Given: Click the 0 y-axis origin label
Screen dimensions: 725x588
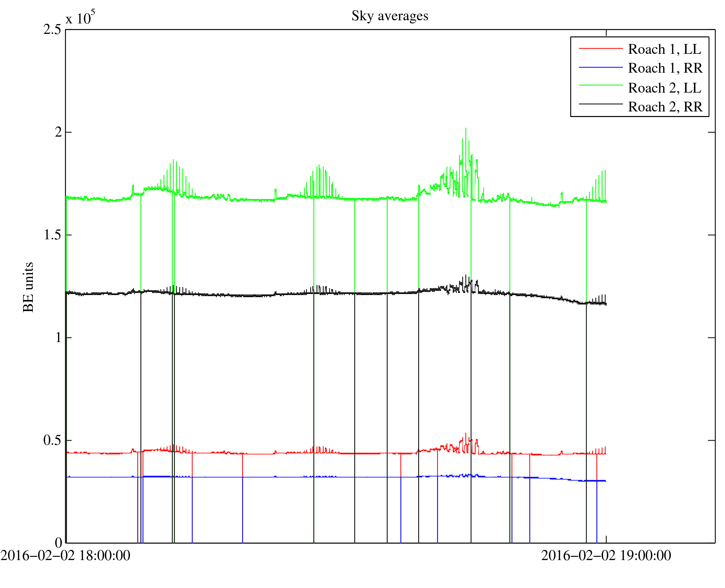Looking at the screenshot, I should (58, 543).
